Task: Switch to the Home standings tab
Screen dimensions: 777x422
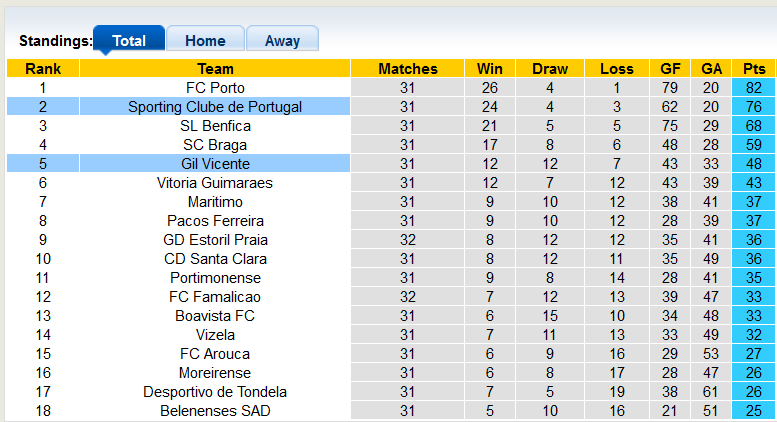Action: pos(205,41)
